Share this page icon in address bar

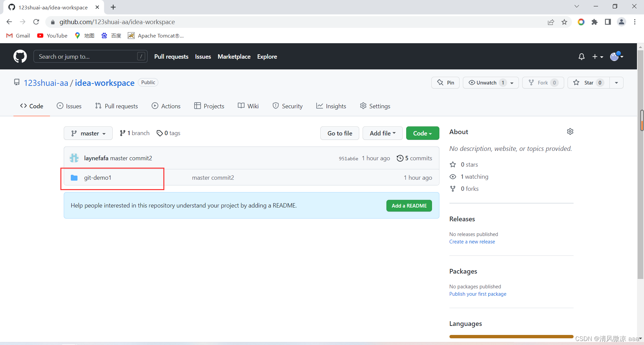551,22
